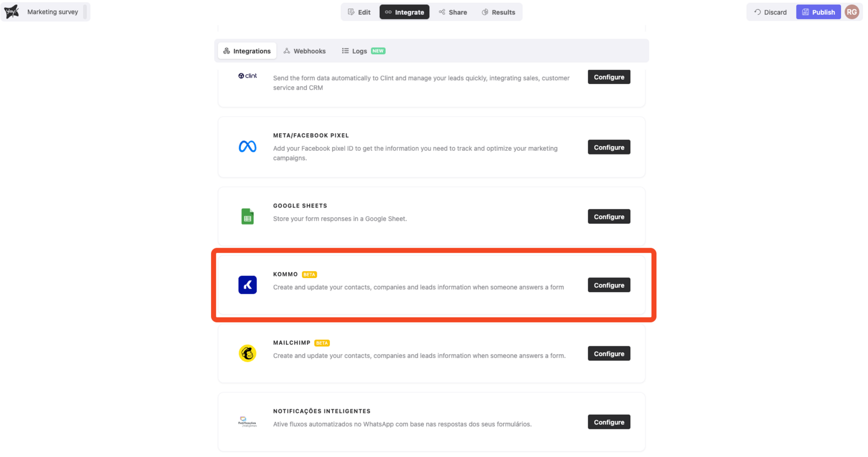Click the Clint logo icon
868x457 pixels.
pyautogui.click(x=247, y=76)
